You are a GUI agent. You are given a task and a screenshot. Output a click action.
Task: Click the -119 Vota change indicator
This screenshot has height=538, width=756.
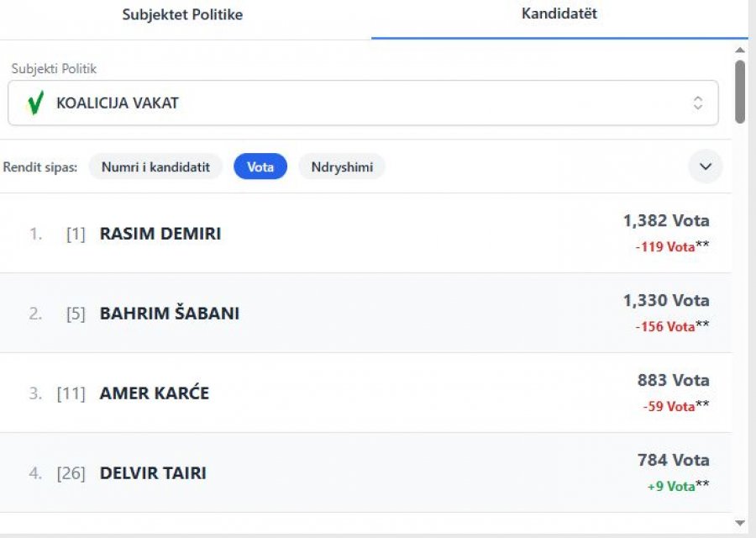pos(665,247)
